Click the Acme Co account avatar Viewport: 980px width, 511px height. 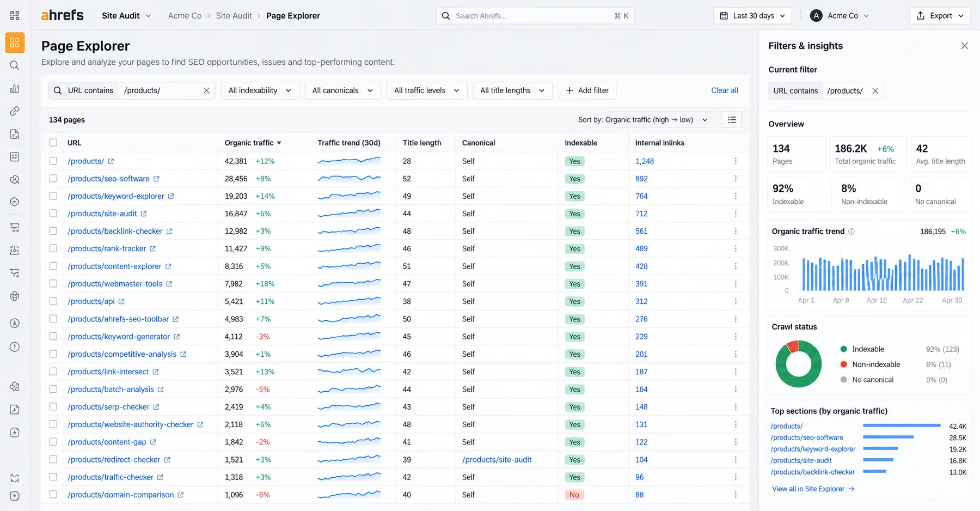(x=816, y=16)
